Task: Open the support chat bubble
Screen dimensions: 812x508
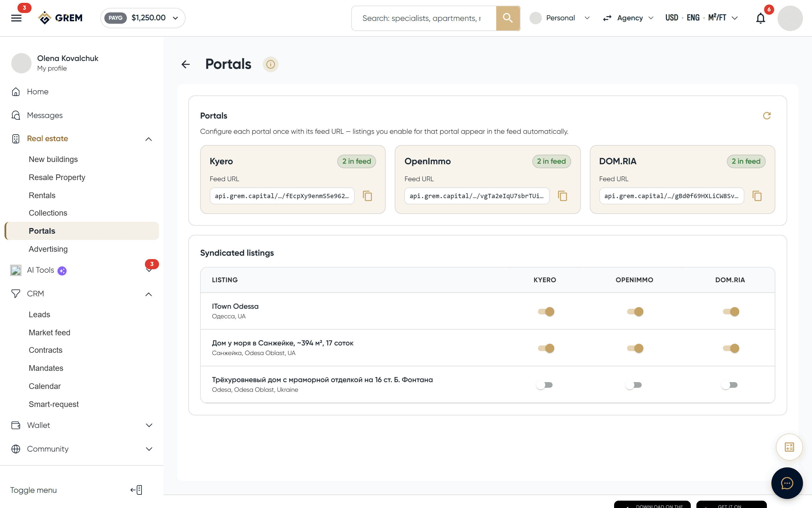Action: 787,483
